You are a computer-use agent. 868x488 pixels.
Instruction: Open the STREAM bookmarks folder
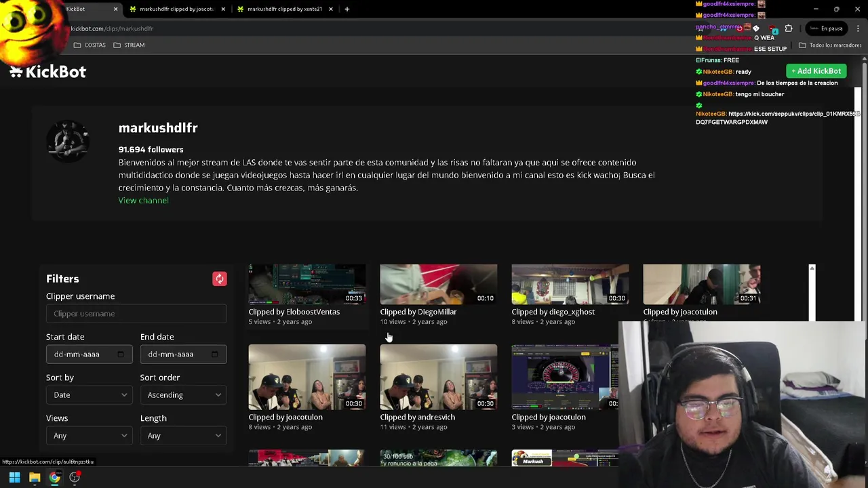click(x=129, y=45)
